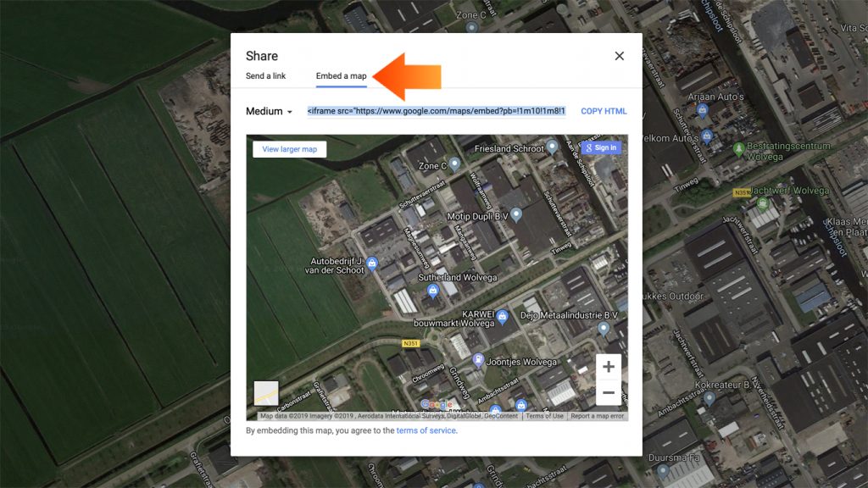Select Kokreateur B.V. pin on background map

tap(709, 398)
